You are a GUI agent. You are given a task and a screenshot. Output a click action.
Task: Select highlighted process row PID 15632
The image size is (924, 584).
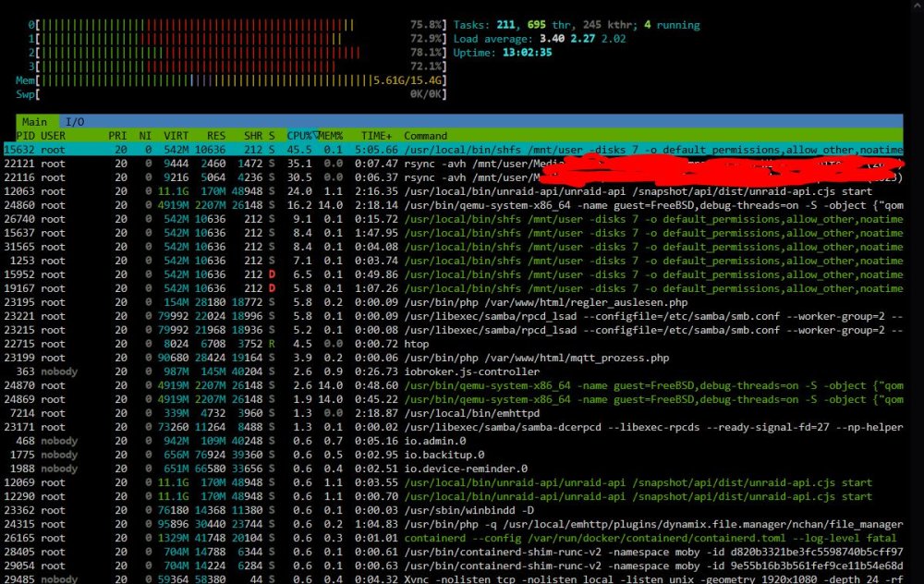pos(453,150)
